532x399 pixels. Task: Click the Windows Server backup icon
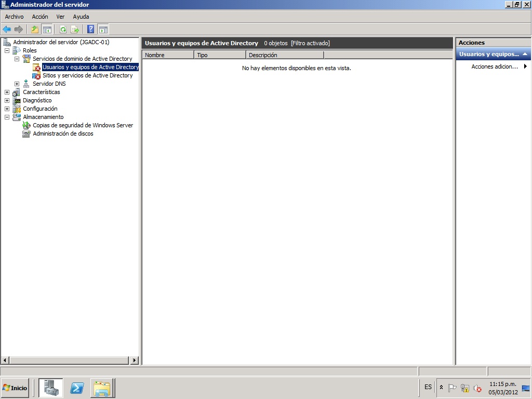click(26, 125)
